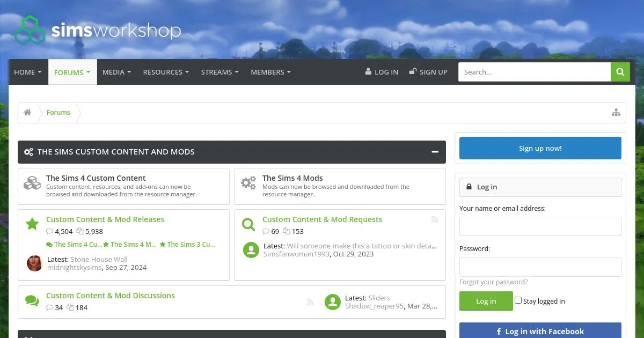Click the gears icon beside category title

(29, 152)
